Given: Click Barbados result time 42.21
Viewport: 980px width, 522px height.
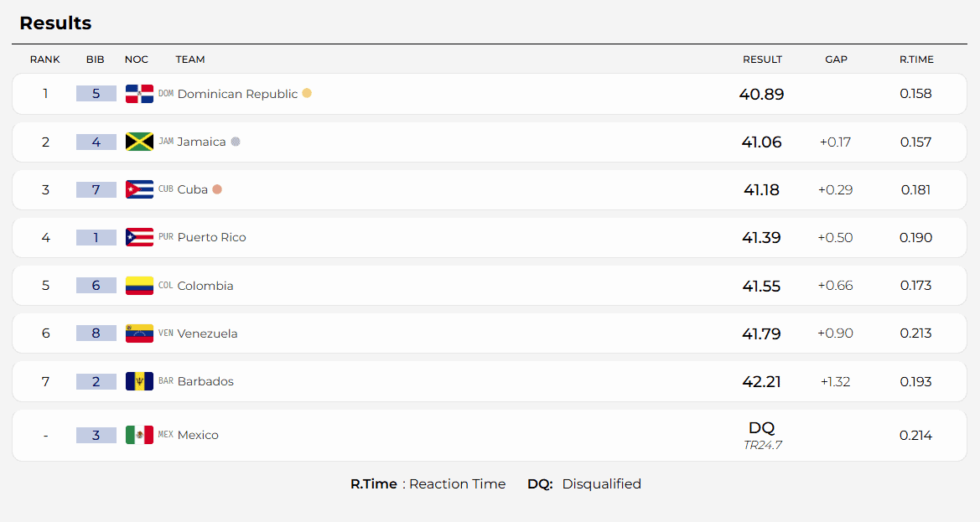Looking at the screenshot, I should tap(762, 381).
